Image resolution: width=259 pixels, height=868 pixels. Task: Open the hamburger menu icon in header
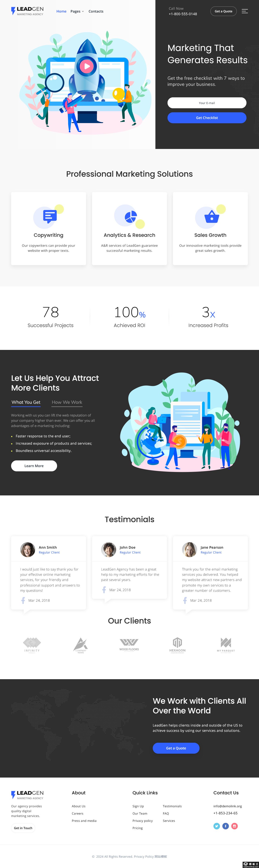click(x=244, y=11)
